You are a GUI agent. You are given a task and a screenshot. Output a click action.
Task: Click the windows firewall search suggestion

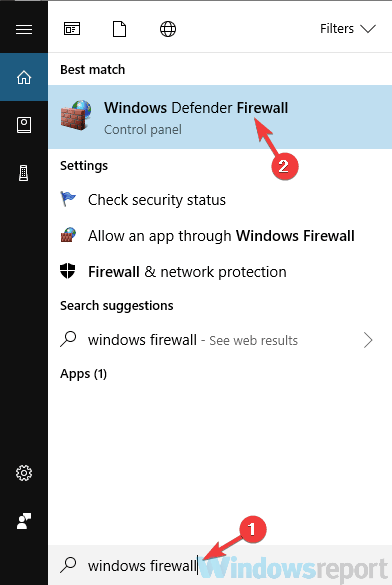click(x=220, y=340)
